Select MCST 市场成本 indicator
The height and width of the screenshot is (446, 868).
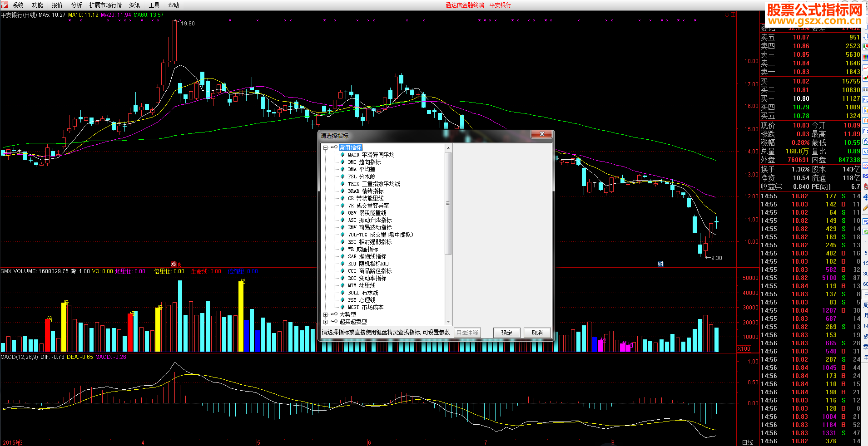366,307
